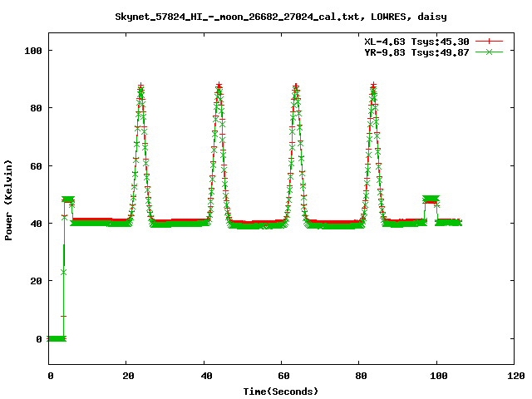Click the x-axis tick label 80

[x=362, y=376]
